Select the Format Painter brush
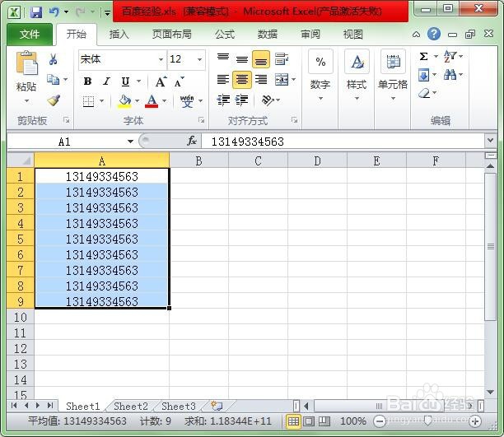The width and height of the screenshot is (504, 437). click(54, 100)
